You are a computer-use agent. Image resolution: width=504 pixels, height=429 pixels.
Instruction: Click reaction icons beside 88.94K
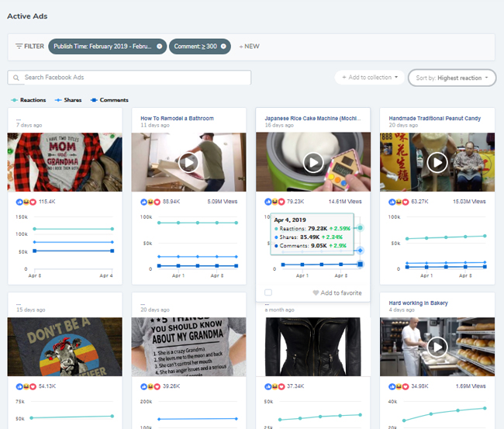click(x=150, y=202)
